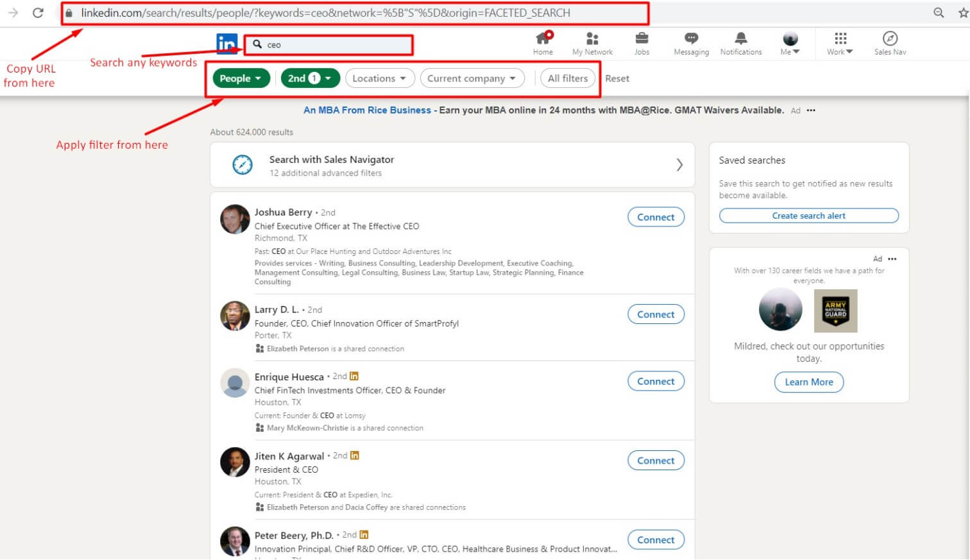Click 'Saved searches' heading

pyautogui.click(x=752, y=160)
